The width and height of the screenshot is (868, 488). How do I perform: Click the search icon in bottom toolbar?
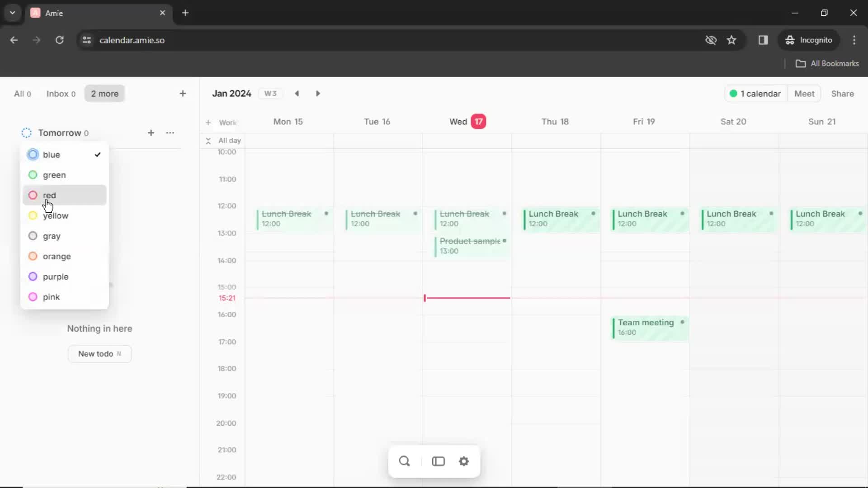tap(404, 461)
